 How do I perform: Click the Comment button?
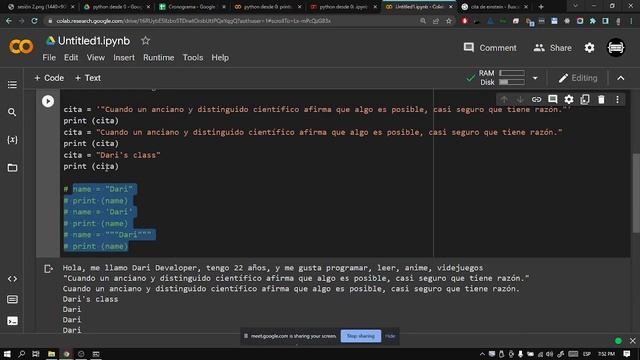tap(490, 48)
